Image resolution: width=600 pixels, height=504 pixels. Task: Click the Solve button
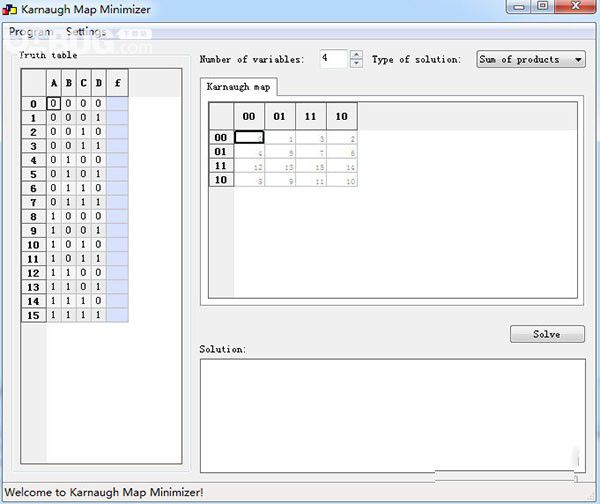point(547,334)
